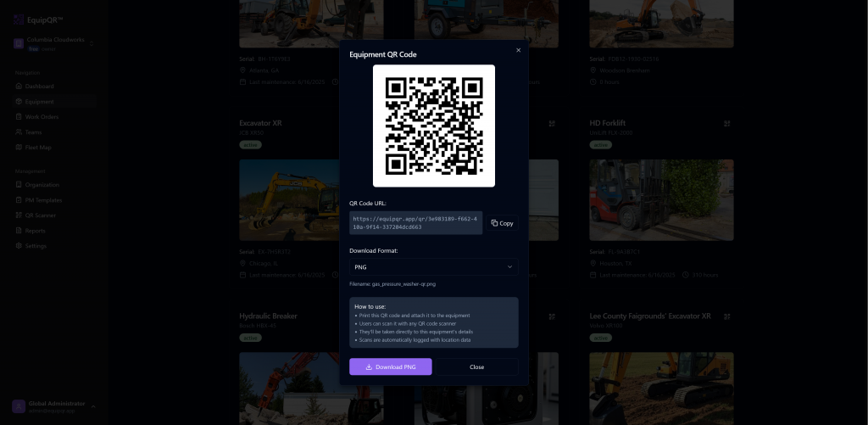Click the QR code icon on HD Forklift card
This screenshot has width=868, height=425.
(x=726, y=123)
